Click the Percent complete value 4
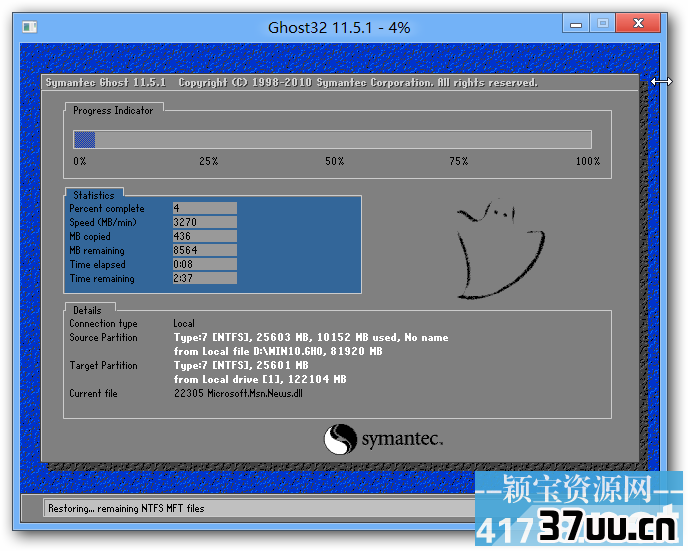Image resolution: width=688 pixels, height=551 pixels. click(x=205, y=208)
